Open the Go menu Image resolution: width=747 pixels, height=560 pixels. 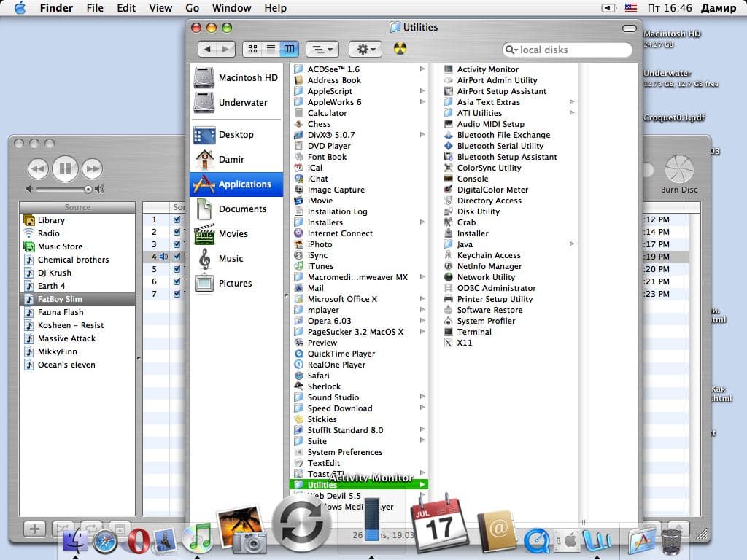tap(192, 8)
